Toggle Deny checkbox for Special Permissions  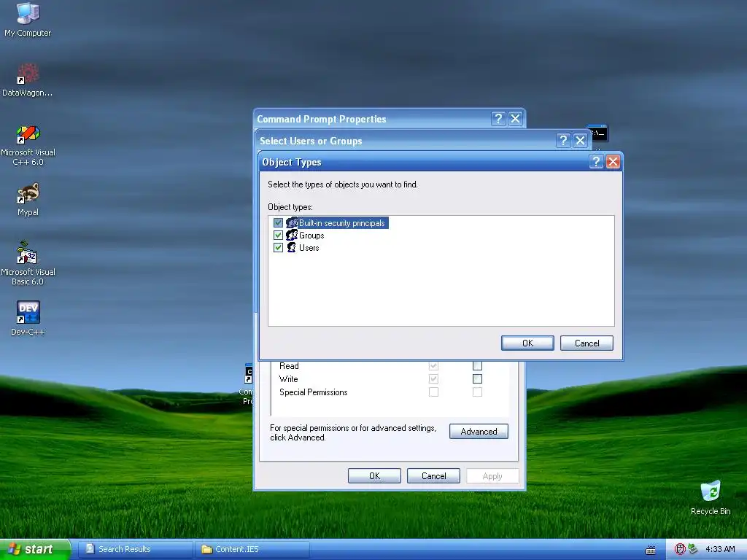(477, 392)
